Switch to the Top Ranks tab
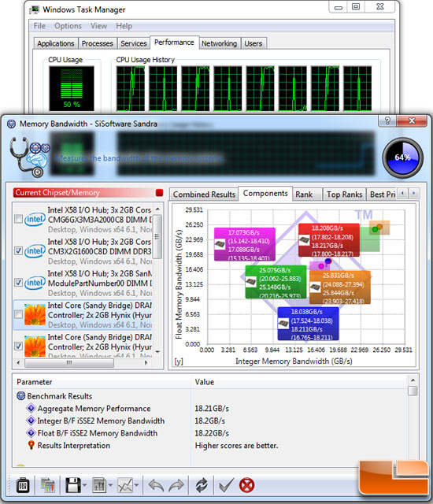Image resolution: width=433 pixels, height=504 pixels. point(344,195)
